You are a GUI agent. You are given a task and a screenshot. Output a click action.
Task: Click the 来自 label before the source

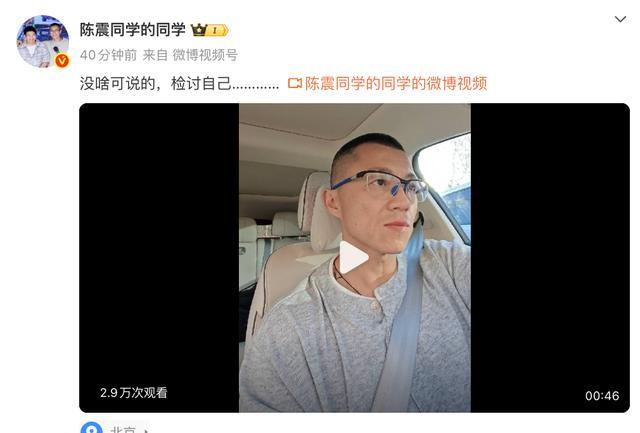point(155,55)
